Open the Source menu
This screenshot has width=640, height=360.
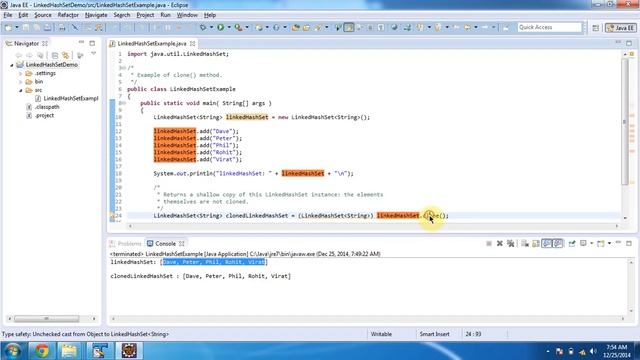(x=43, y=15)
